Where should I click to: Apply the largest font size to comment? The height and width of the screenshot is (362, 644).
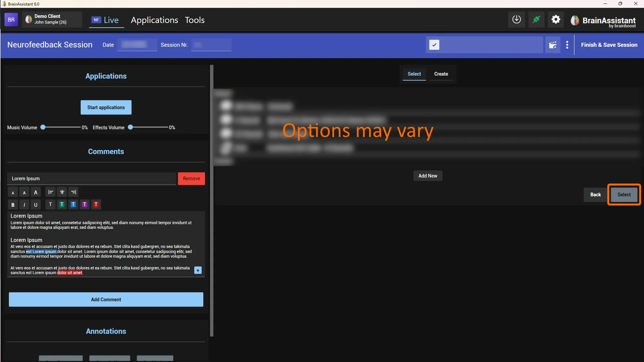35,192
